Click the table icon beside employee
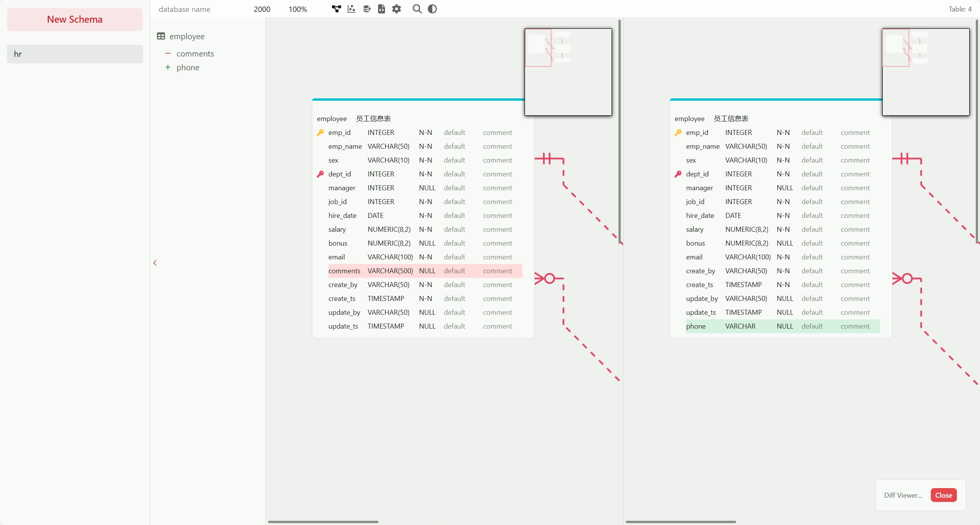The image size is (980, 525). pyautogui.click(x=161, y=36)
